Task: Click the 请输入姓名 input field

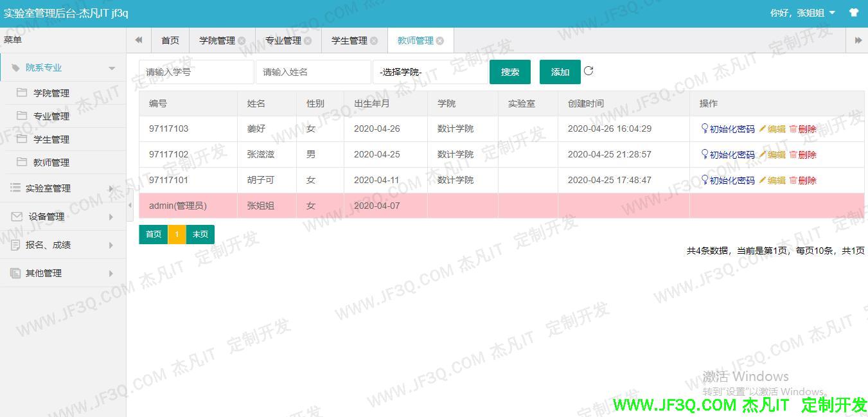Action: tap(313, 72)
